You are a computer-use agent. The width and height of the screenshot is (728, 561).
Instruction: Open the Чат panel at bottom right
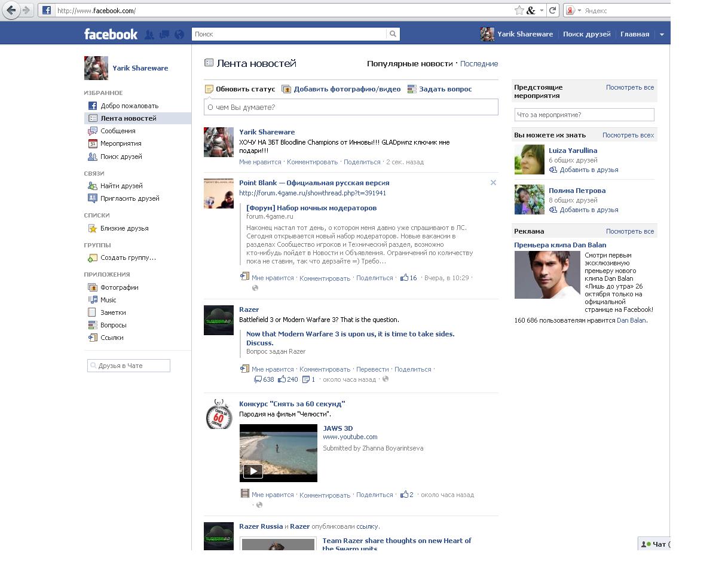point(655,544)
